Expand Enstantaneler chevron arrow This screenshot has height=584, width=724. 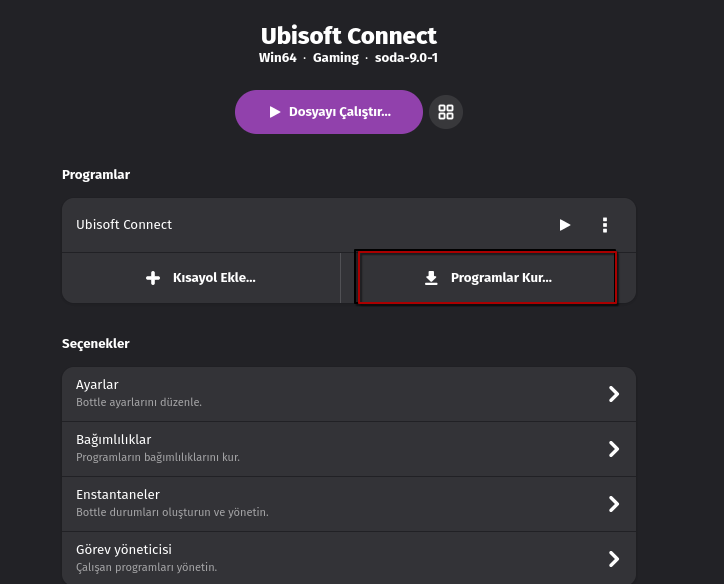(614, 504)
